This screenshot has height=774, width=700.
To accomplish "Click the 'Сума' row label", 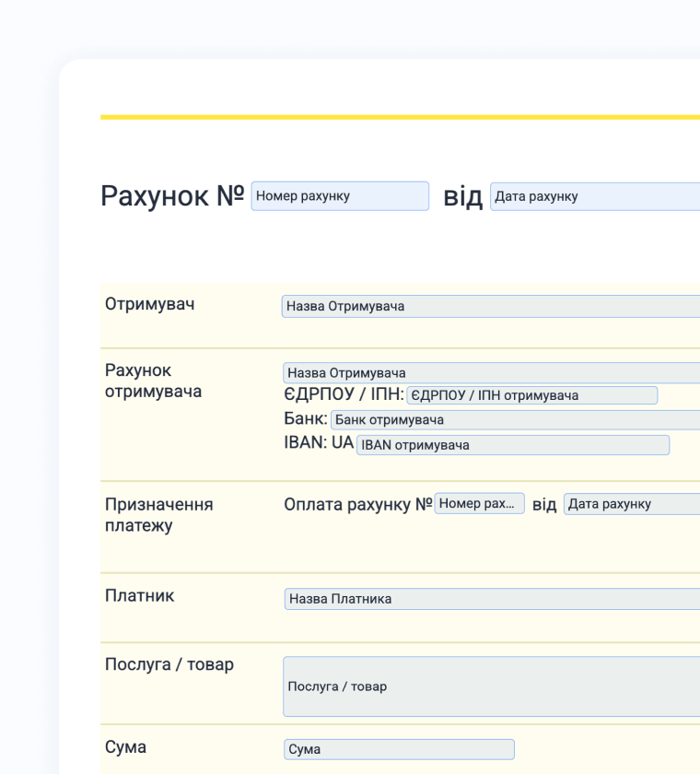I will (125, 747).
